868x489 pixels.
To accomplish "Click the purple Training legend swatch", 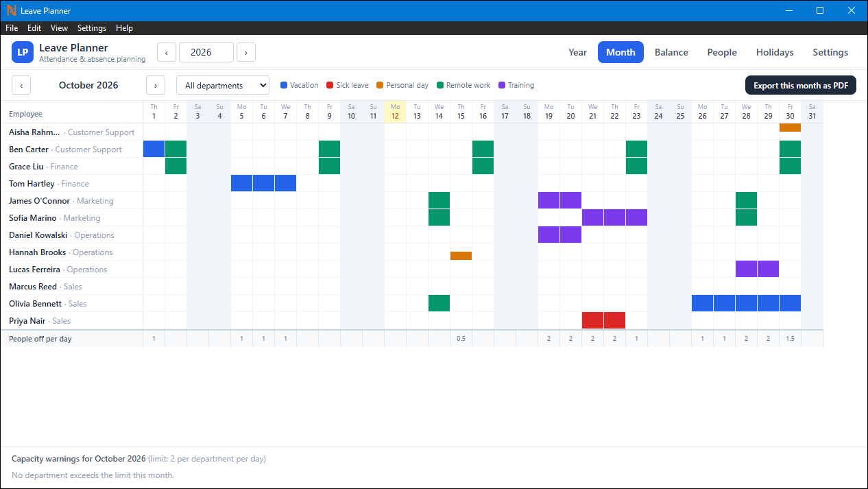I will [x=502, y=85].
